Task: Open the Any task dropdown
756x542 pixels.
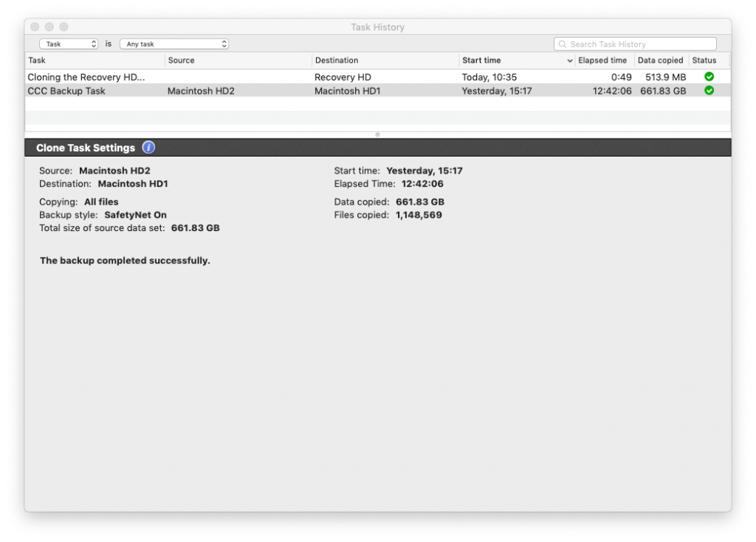Action: (174, 44)
